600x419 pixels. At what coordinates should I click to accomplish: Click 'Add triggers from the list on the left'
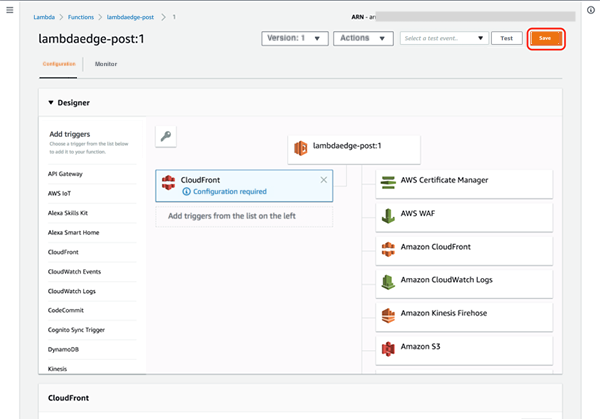click(x=232, y=216)
